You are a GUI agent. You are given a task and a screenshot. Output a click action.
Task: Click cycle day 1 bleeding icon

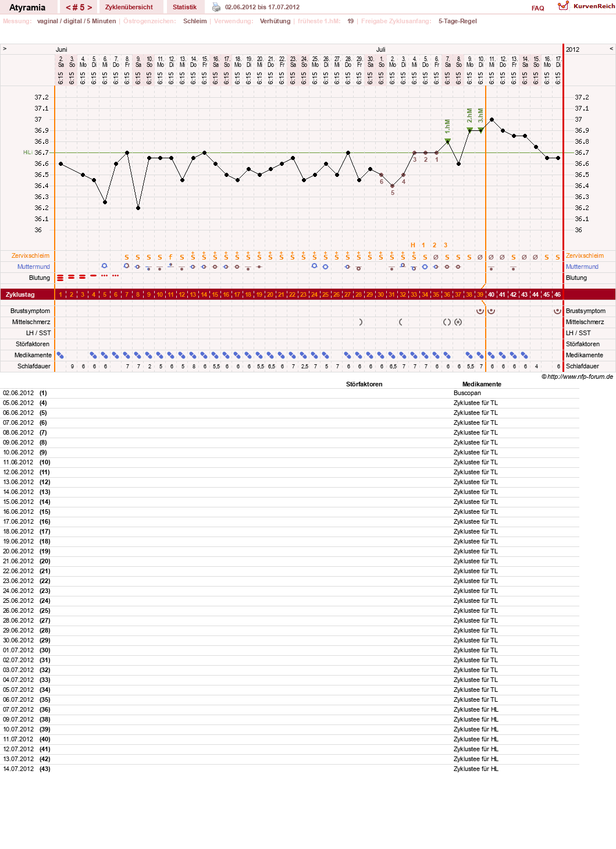pos(60,278)
